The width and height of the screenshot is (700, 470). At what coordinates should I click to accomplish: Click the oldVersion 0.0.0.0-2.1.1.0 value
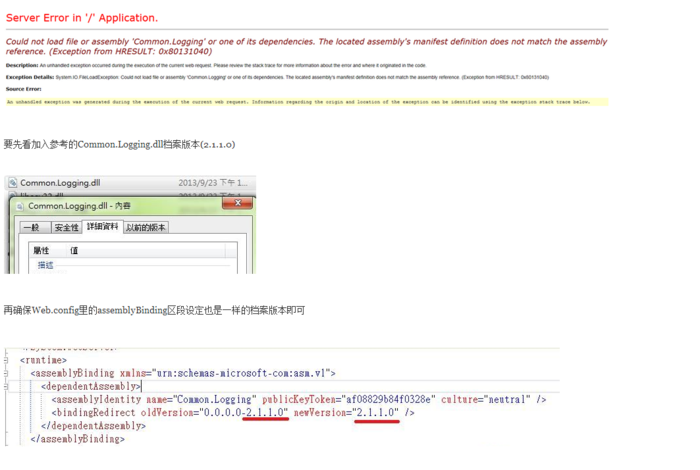tap(246, 412)
